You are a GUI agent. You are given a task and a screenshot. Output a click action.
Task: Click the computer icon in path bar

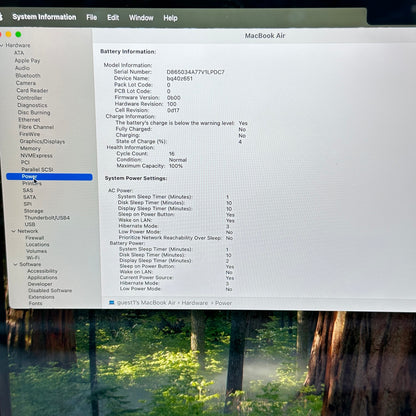point(112,303)
